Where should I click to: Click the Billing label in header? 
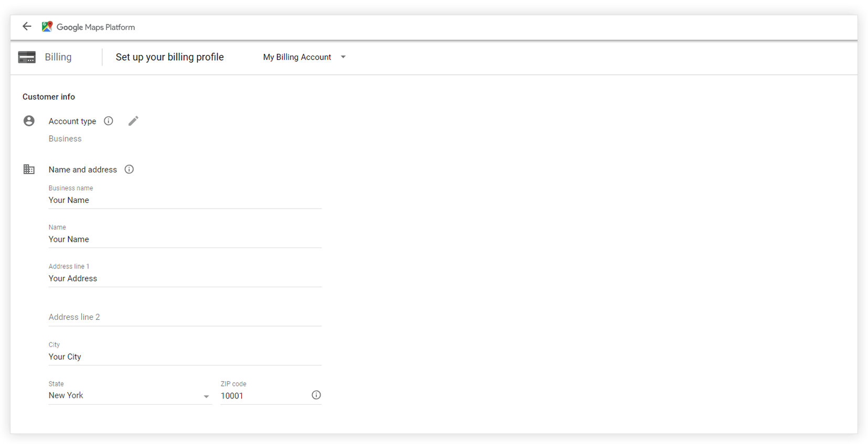click(58, 57)
